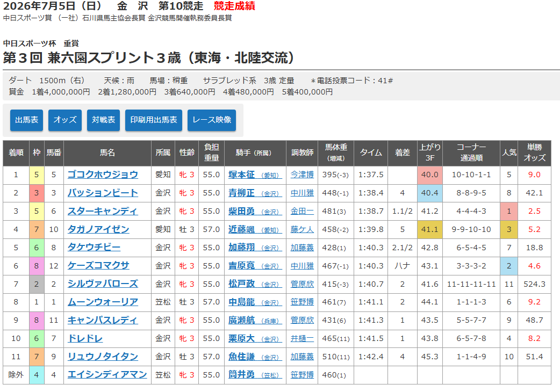Open horse ゴコクホウジョウ link
560x392 pixels.
tap(103, 175)
